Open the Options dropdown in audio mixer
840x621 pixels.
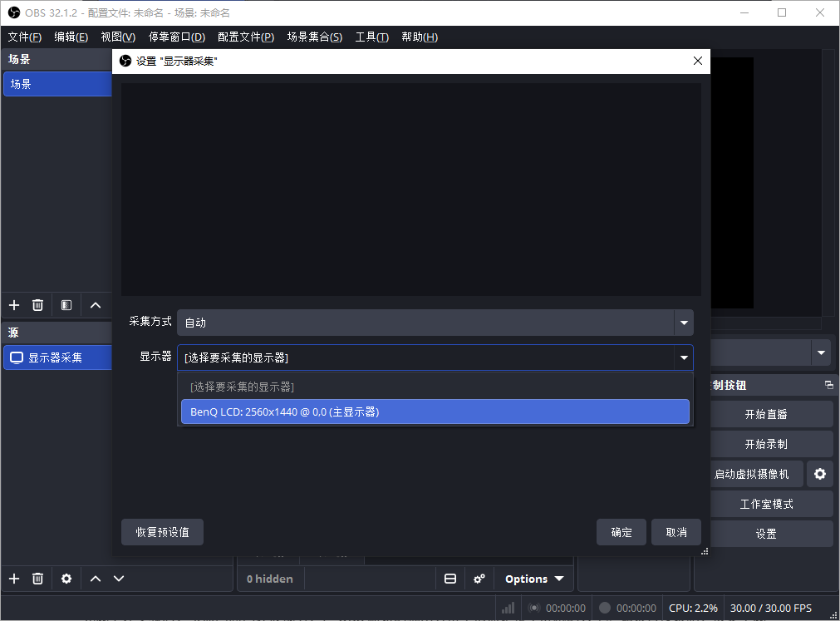[534, 579]
